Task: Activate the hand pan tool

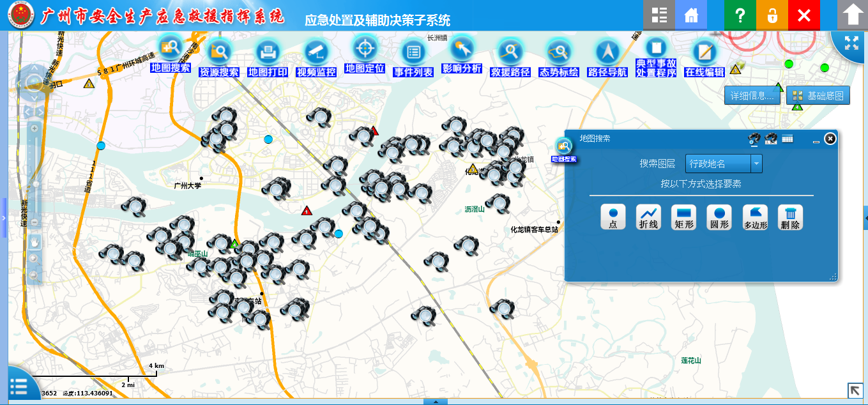Action: (34, 241)
